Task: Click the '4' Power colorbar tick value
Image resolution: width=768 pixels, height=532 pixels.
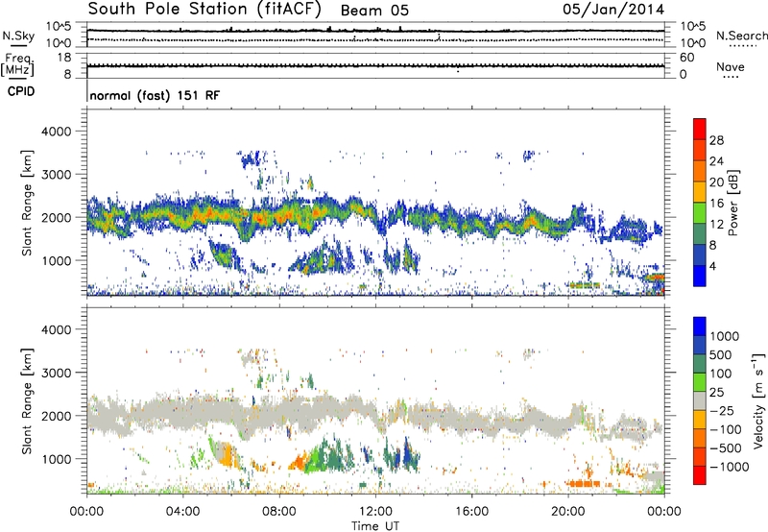Action: tap(712, 267)
